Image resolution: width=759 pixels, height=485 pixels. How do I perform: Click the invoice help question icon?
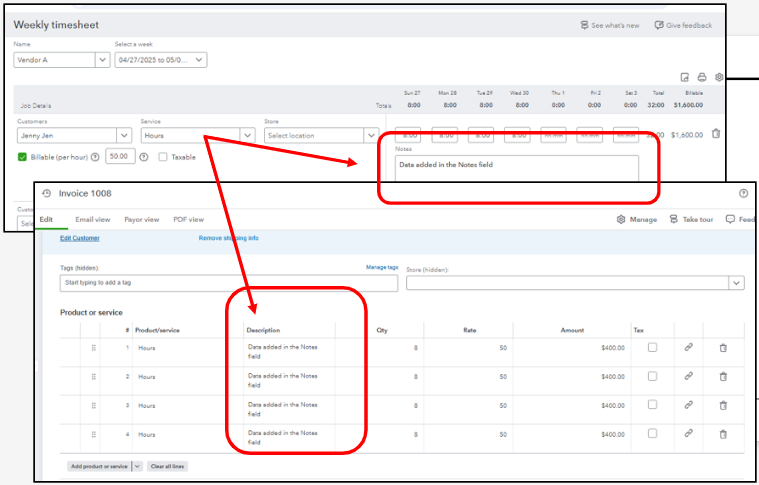coord(744,193)
